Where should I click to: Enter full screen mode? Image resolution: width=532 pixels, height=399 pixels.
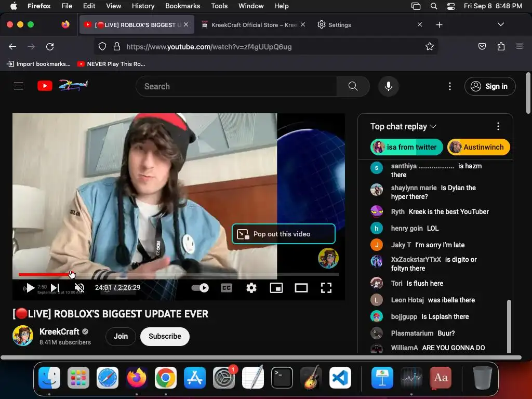point(326,288)
